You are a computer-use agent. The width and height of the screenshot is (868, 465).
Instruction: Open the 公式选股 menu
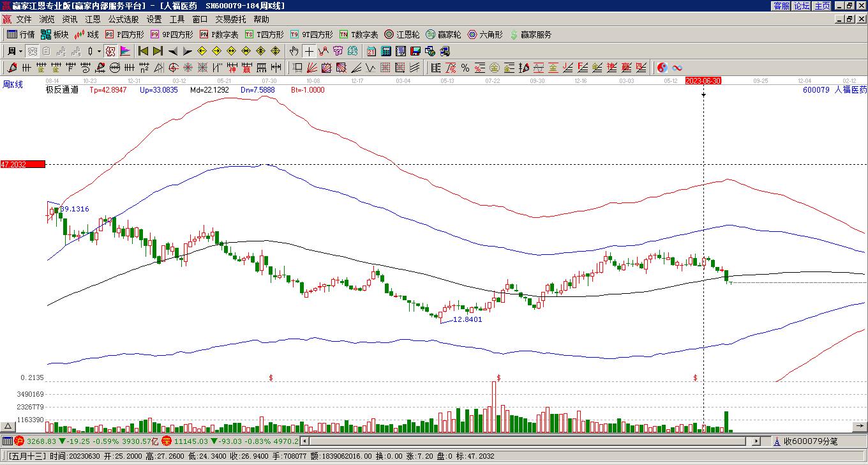123,20
